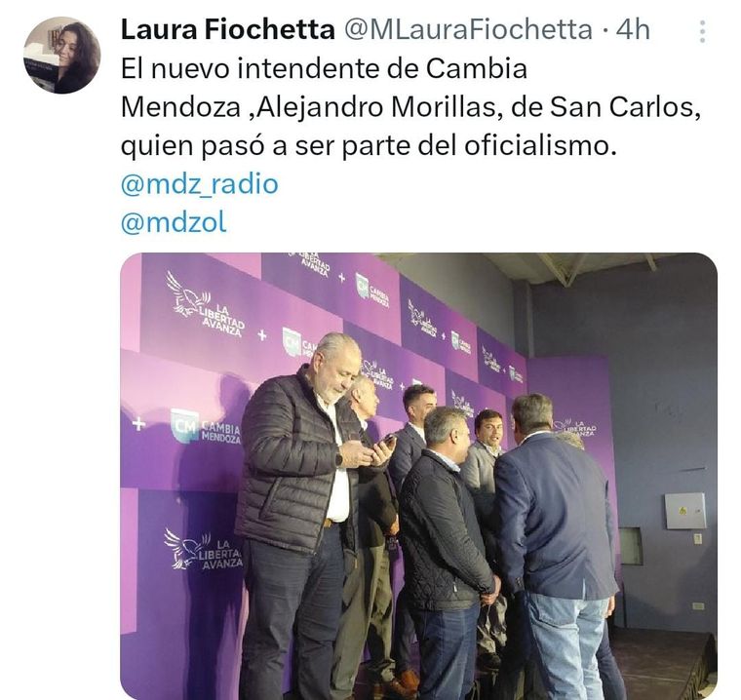741x700 pixels.
Task: Click the gray electrical box on the wall
Action: point(685,511)
